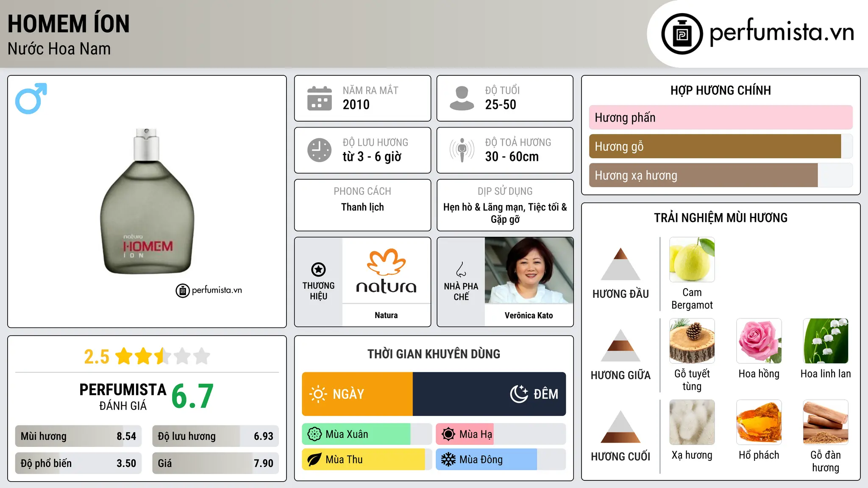Click the Verônica Kato name caption
868x488 pixels.
[529, 315]
